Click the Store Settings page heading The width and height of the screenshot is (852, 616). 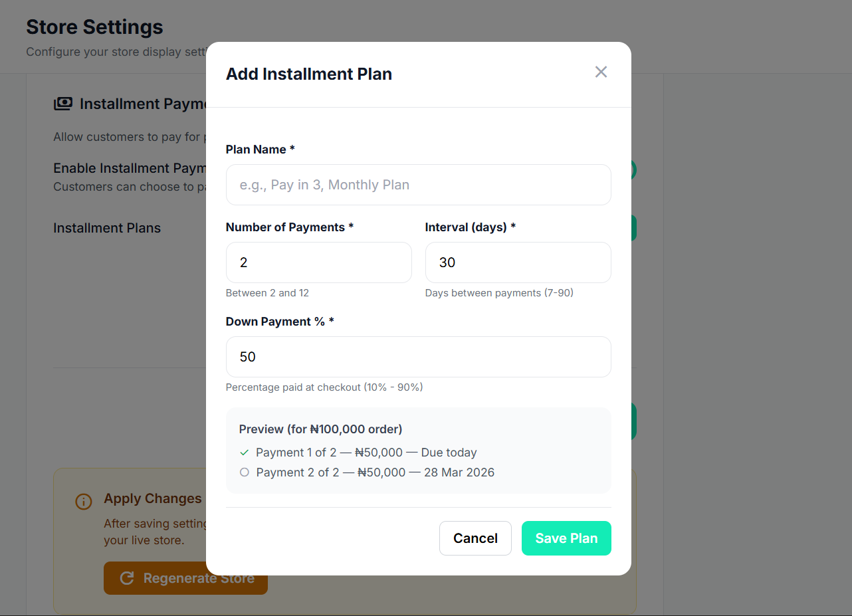click(94, 27)
